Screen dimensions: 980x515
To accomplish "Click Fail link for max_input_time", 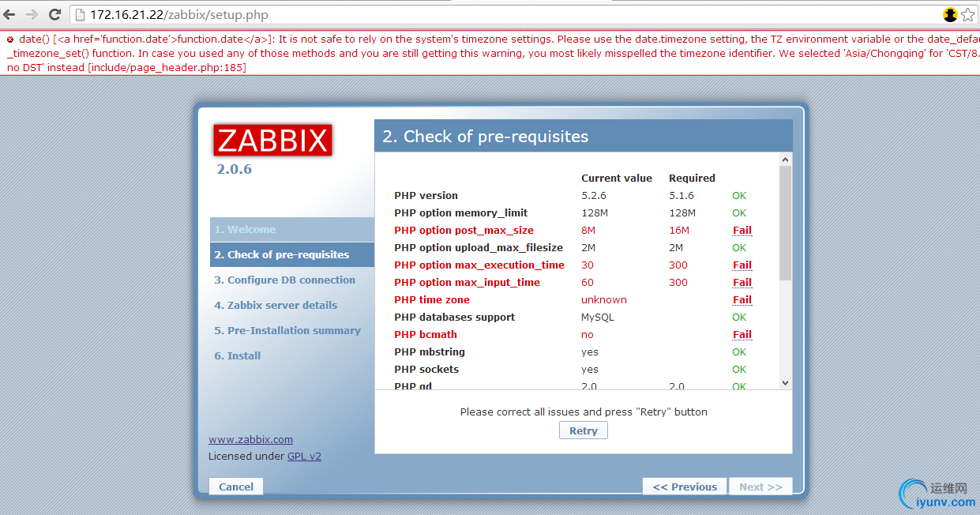I will [x=742, y=283].
